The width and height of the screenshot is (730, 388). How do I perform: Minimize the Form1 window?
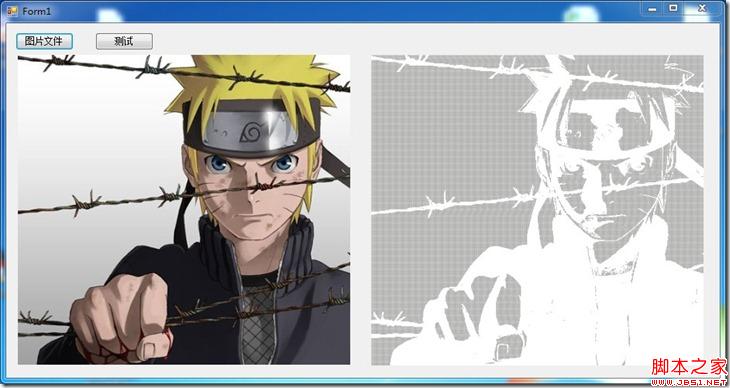(x=652, y=8)
